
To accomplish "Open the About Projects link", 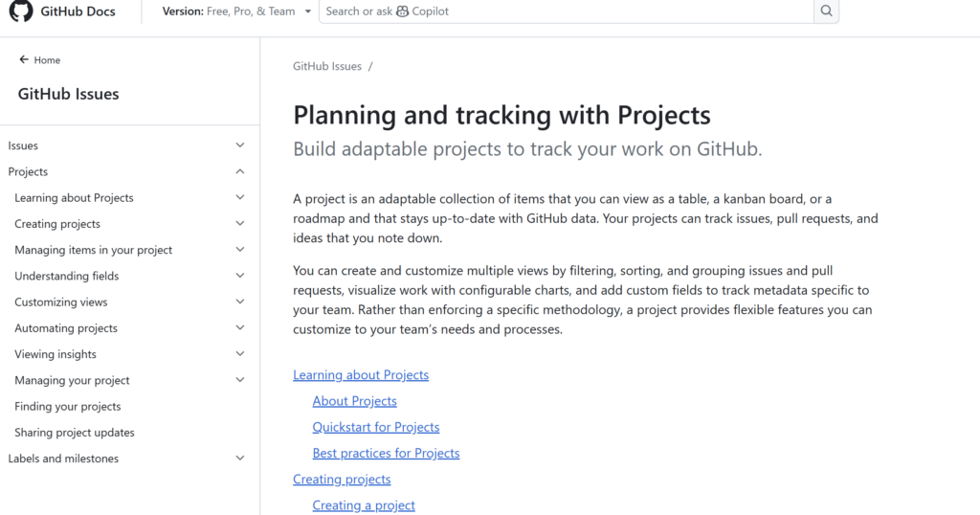I will click(354, 401).
